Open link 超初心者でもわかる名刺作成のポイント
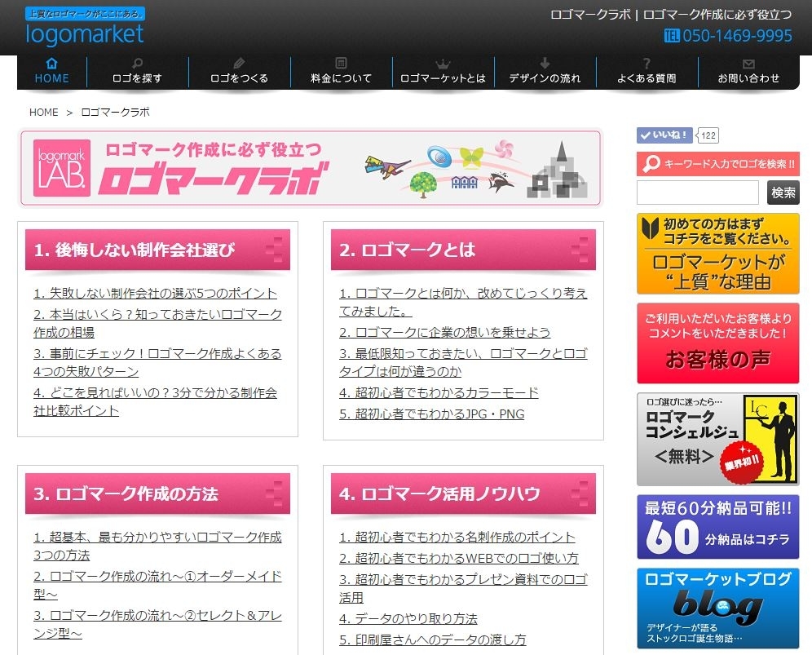 457,538
